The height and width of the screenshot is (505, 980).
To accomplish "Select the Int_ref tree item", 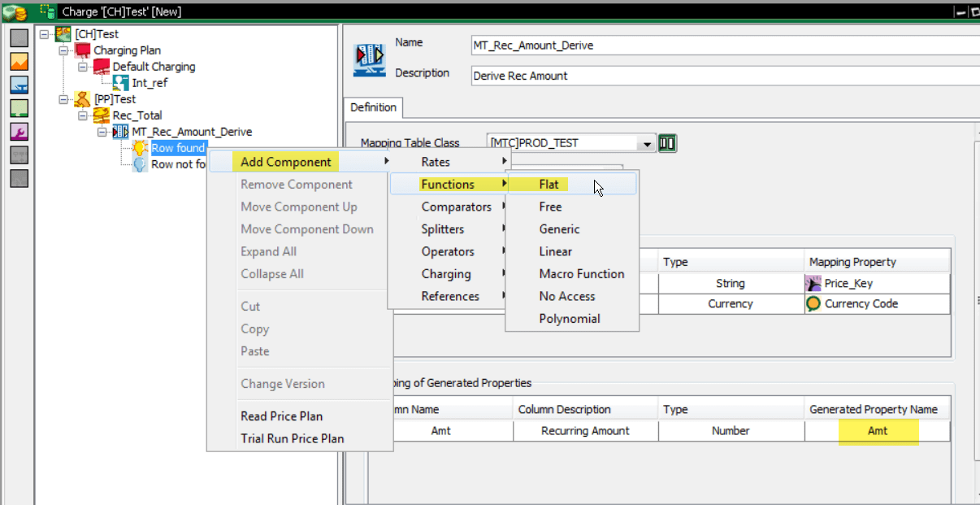I will 150,83.
